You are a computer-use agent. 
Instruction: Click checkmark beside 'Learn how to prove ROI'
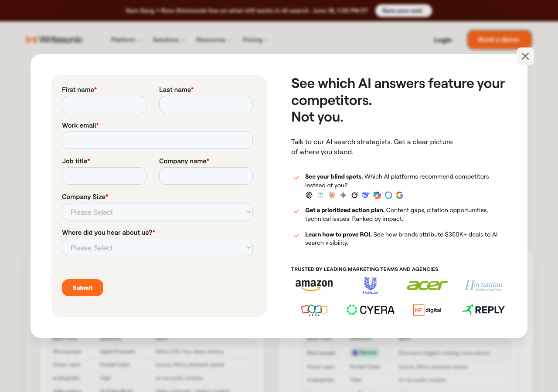296,235
